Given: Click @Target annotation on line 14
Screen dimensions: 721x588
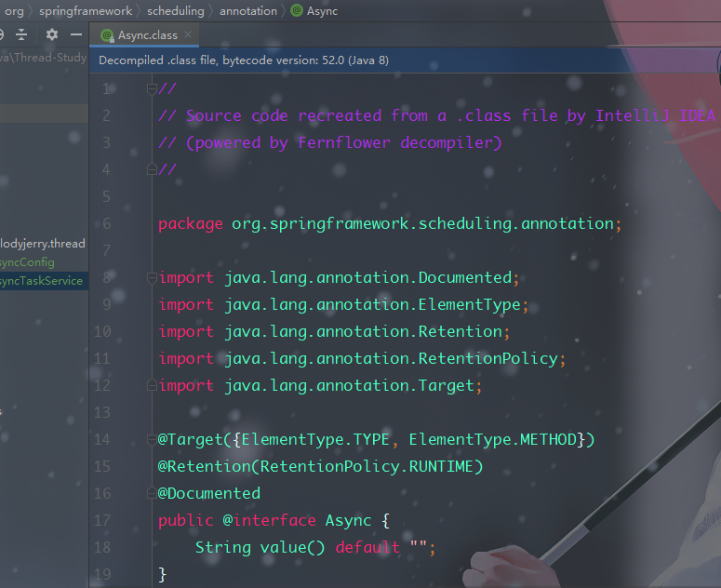Looking at the screenshot, I should [x=191, y=439].
